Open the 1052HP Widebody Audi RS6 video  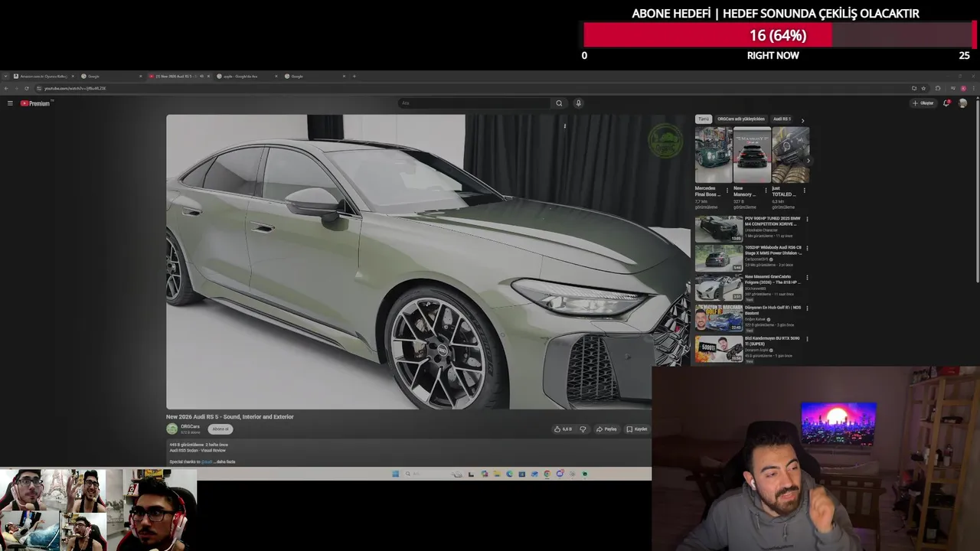718,259
